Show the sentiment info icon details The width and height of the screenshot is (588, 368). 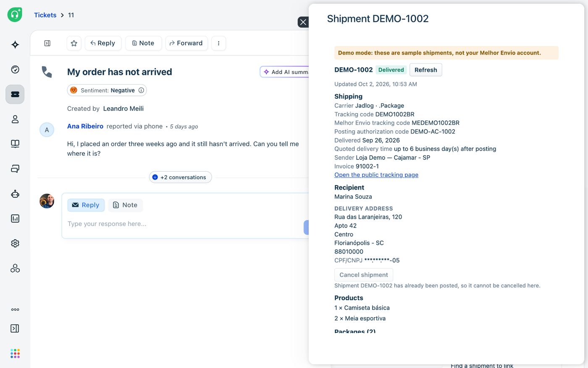click(142, 90)
